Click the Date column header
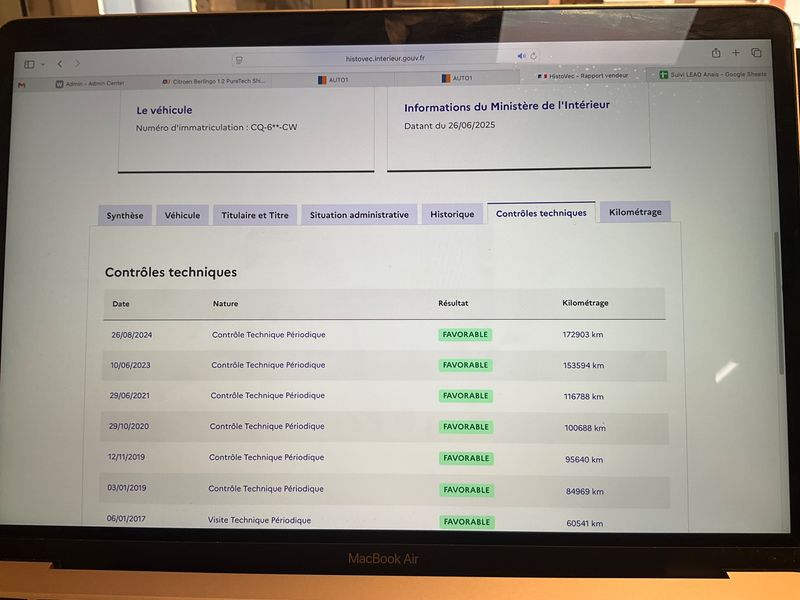The height and width of the screenshot is (600, 800). point(121,304)
